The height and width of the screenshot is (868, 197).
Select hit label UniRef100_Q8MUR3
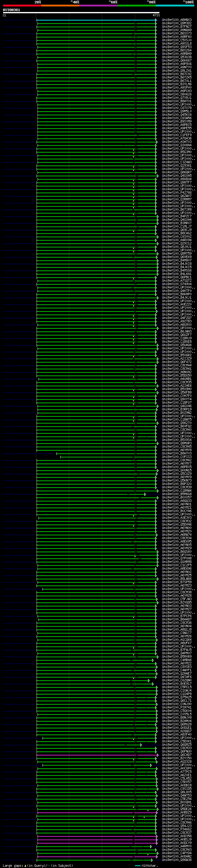coord(177,443)
